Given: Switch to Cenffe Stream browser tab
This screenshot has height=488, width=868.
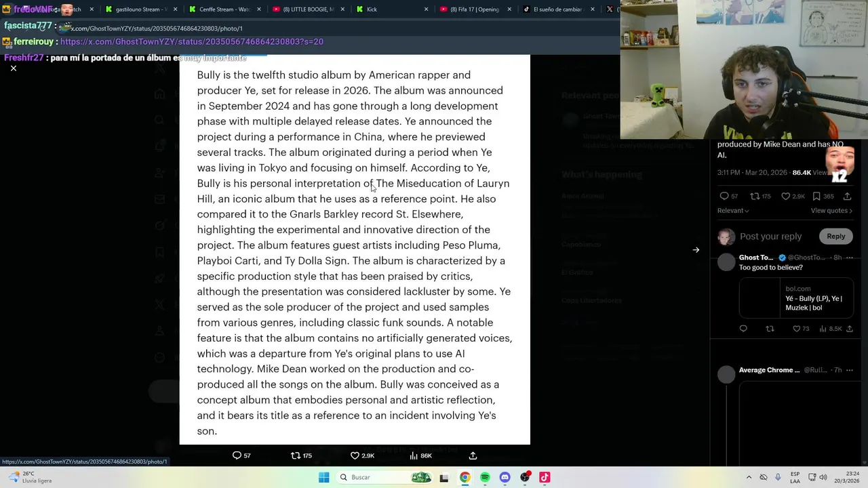Looking at the screenshot, I should tap(221, 9).
